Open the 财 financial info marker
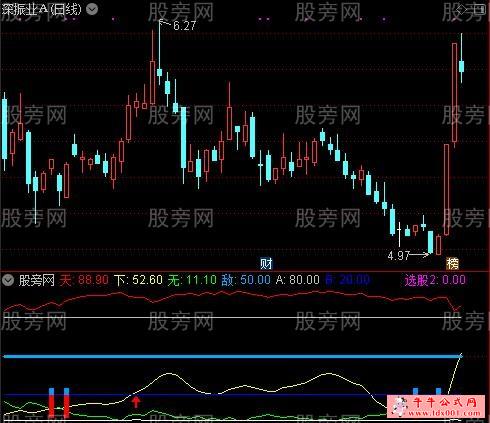The image size is (490, 423). (266, 264)
